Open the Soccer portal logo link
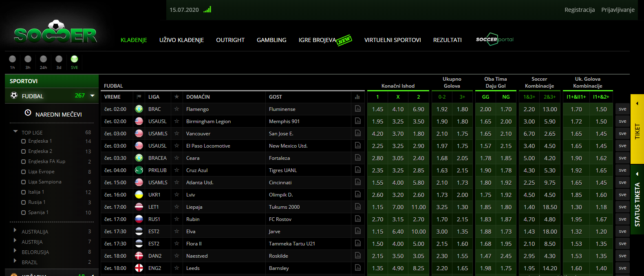The height and width of the screenshot is (276, 644). point(494,40)
